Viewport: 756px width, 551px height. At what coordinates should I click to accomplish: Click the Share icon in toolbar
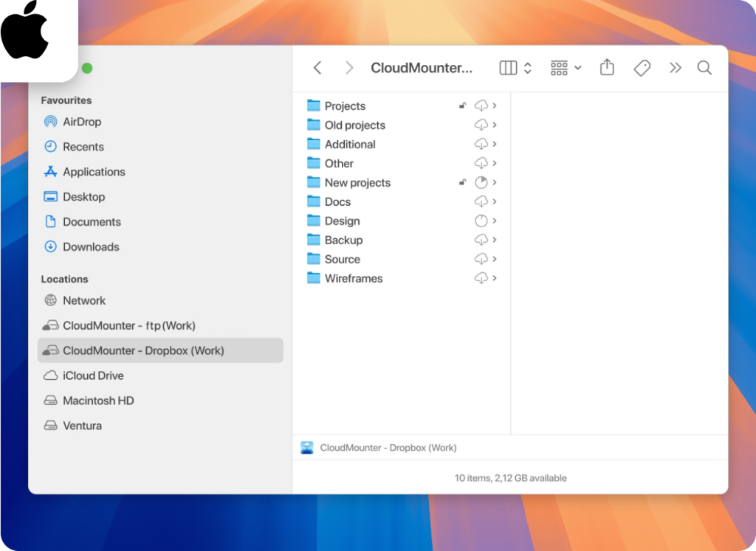coord(607,68)
